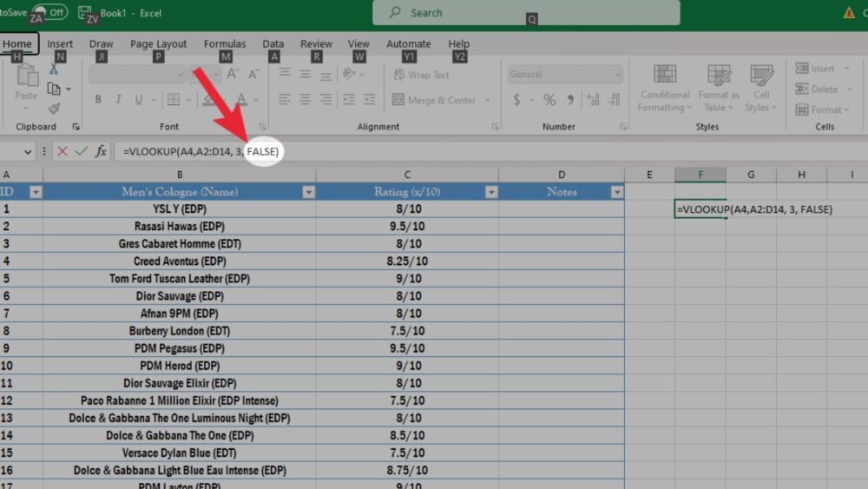Image resolution: width=868 pixels, height=489 pixels.
Task: Open the Men's Cologne column filter dropdown
Action: [308, 192]
